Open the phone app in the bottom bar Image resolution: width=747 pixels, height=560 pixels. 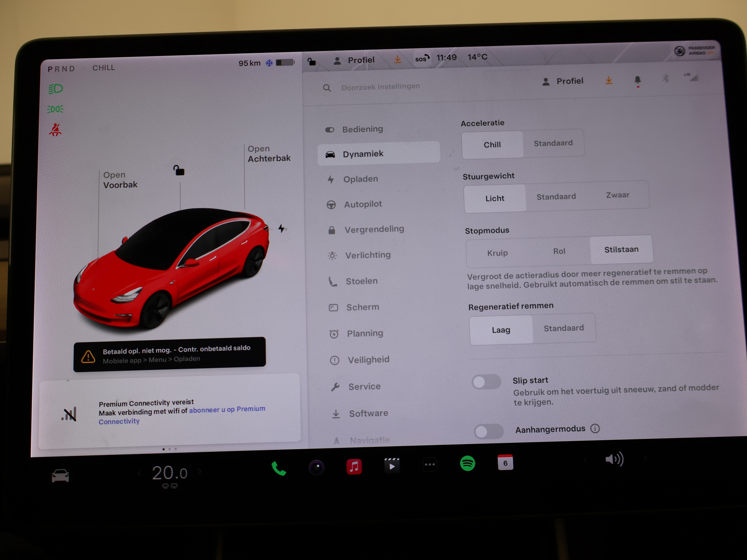pos(279,468)
